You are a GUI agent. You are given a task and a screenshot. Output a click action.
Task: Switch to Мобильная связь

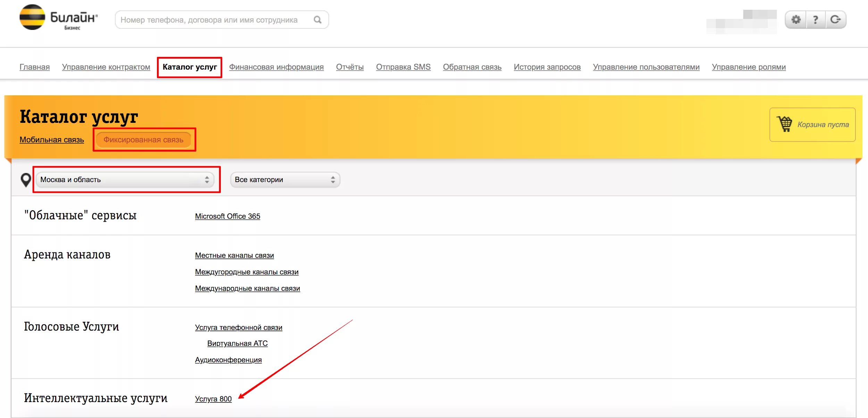click(52, 140)
